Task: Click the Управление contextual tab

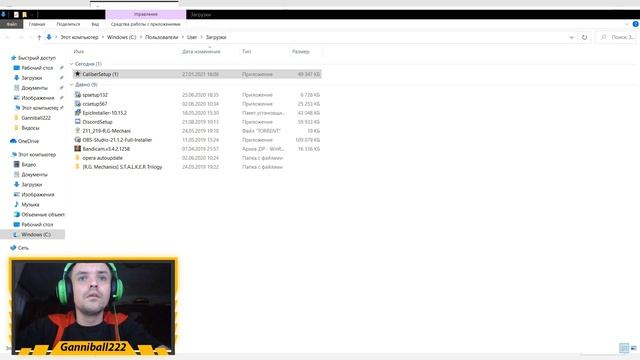Action: tap(146, 15)
